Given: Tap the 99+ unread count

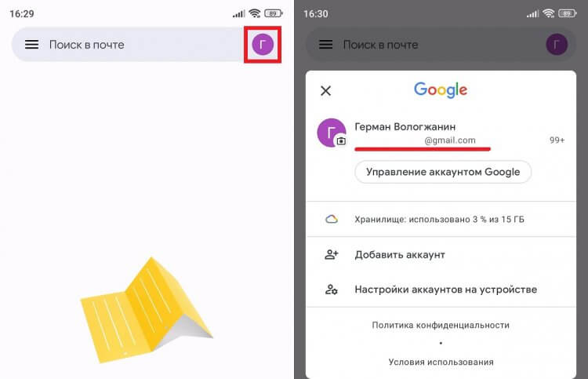Looking at the screenshot, I should pos(557,140).
